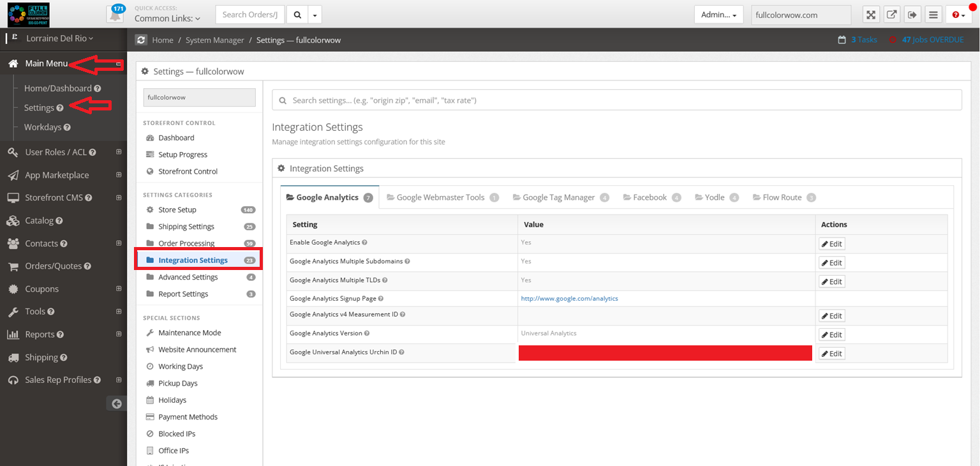The image size is (980, 466).
Task: Edit the Enable Google Analytics setting
Action: [832, 244]
